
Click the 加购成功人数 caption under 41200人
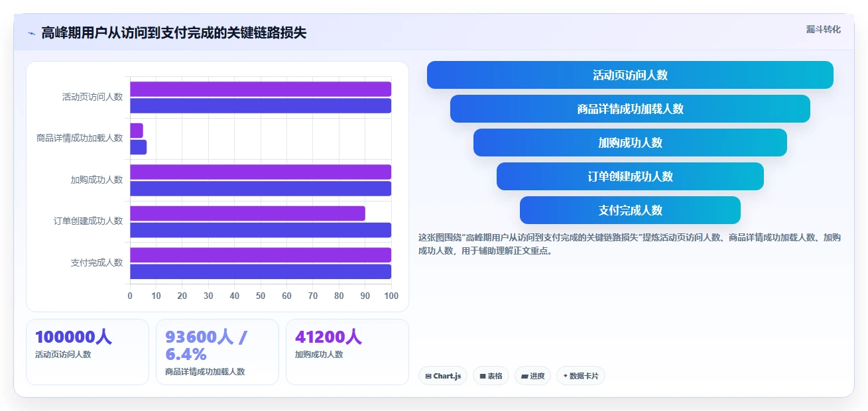click(x=319, y=355)
